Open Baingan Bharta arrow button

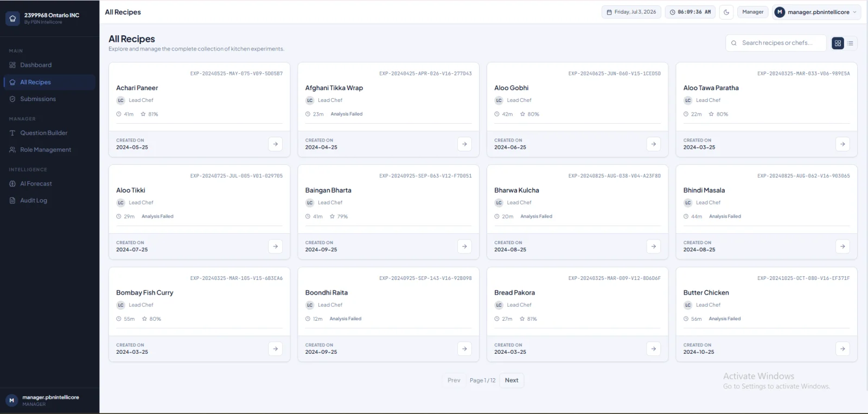pyautogui.click(x=464, y=246)
